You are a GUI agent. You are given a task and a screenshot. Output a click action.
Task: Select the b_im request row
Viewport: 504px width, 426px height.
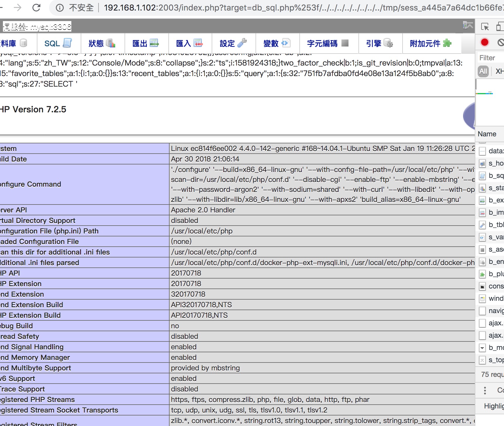coord(491,212)
